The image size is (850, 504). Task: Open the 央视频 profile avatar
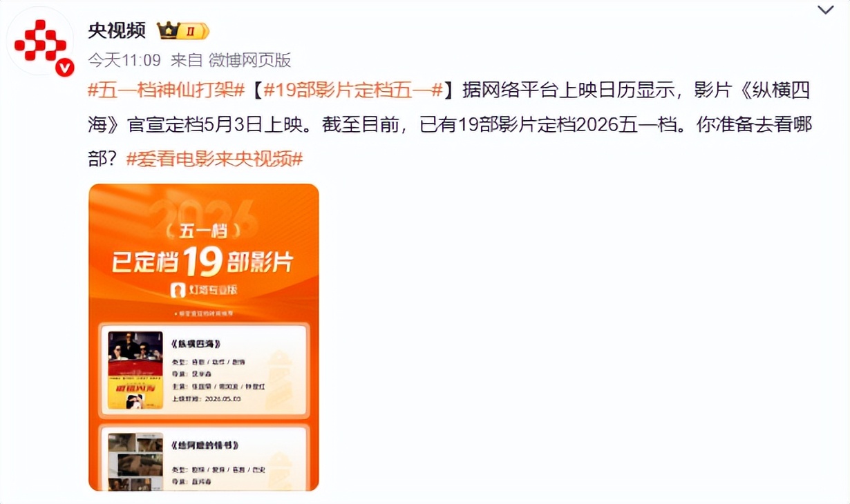point(40,41)
